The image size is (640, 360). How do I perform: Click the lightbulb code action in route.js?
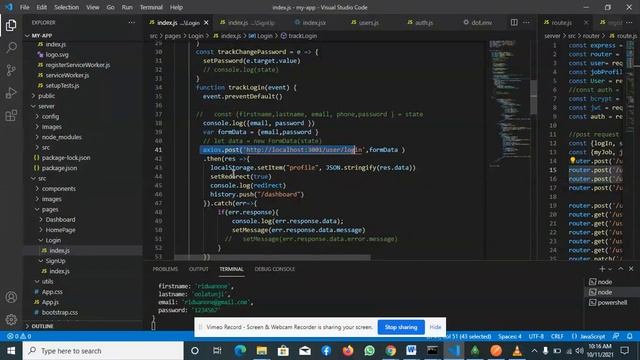coord(572,161)
